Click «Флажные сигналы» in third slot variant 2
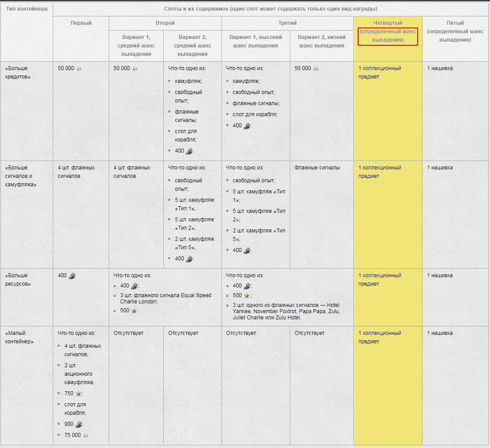 pyautogui.click(x=317, y=168)
